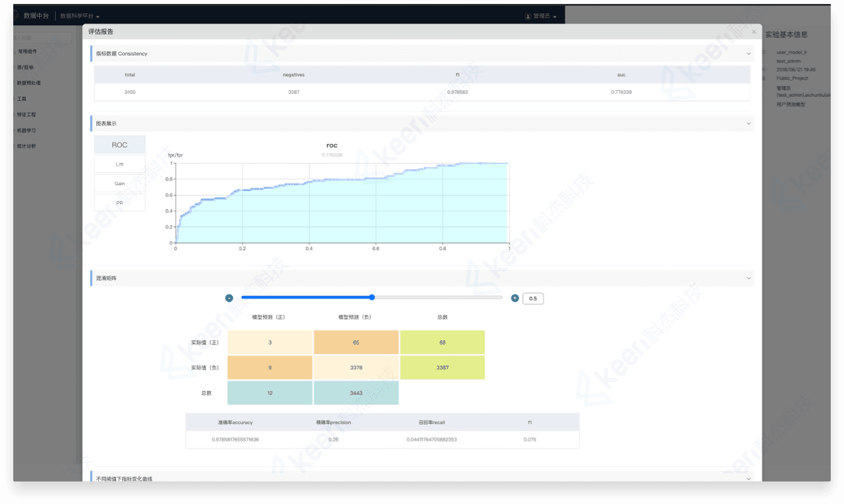
Task: Collapse the 指标数据 Consistency section
Action: click(x=748, y=54)
